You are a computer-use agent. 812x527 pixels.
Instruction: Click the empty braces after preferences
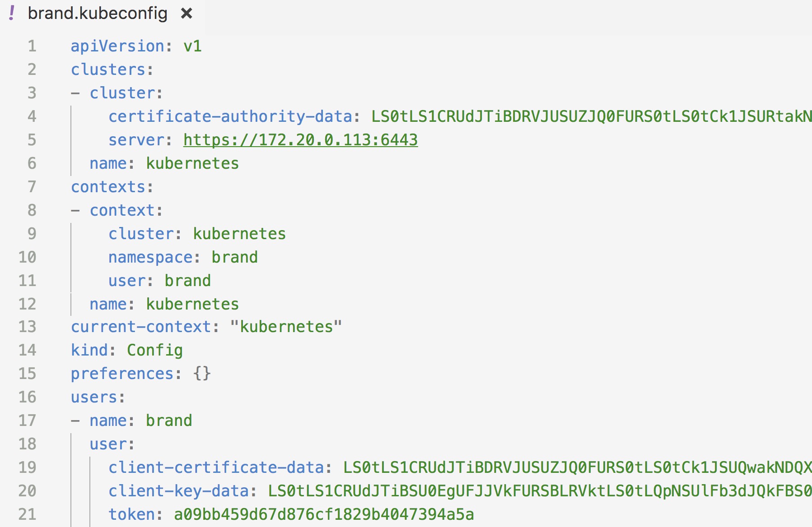pos(202,374)
